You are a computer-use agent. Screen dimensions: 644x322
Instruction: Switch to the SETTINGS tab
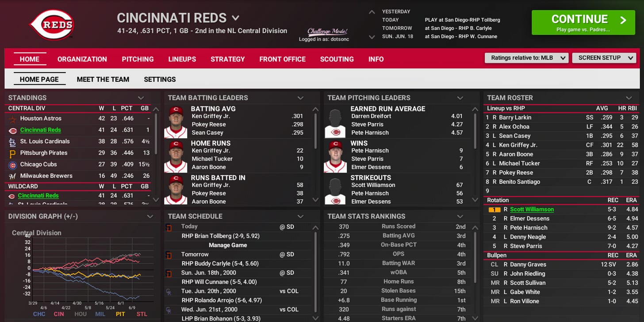pyautogui.click(x=160, y=80)
